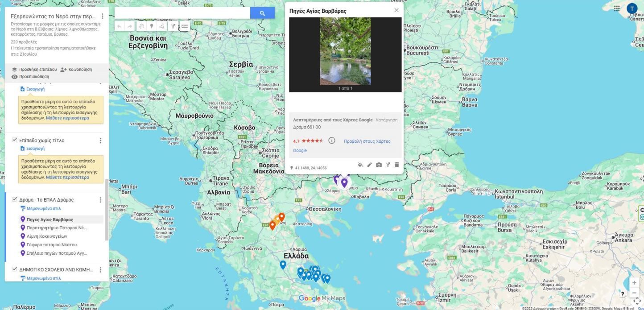
Task: Open the Προβολή στους Χάρτες link
Action: (x=367, y=141)
